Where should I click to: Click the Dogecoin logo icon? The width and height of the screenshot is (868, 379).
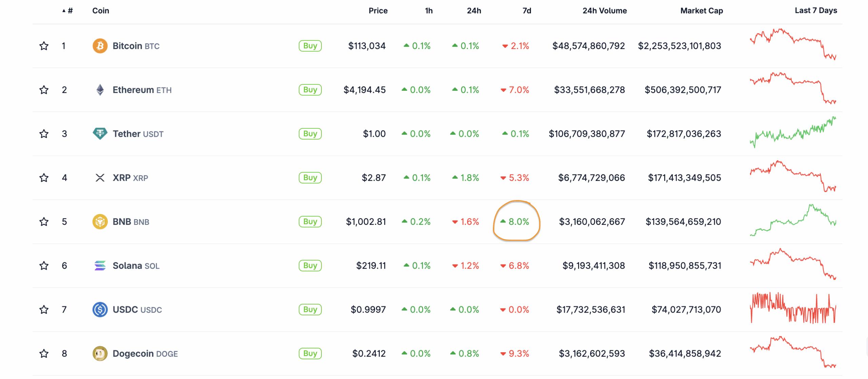coord(100,354)
